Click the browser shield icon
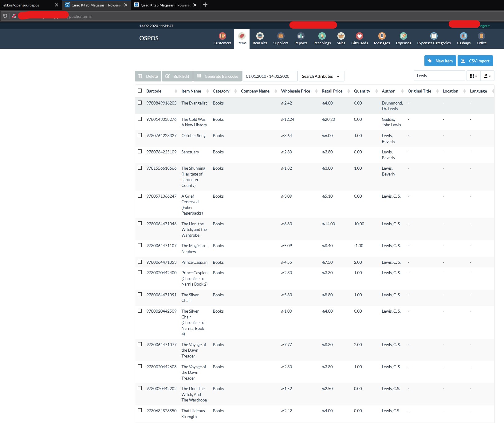Screen dimensions: 504x423 5,16
